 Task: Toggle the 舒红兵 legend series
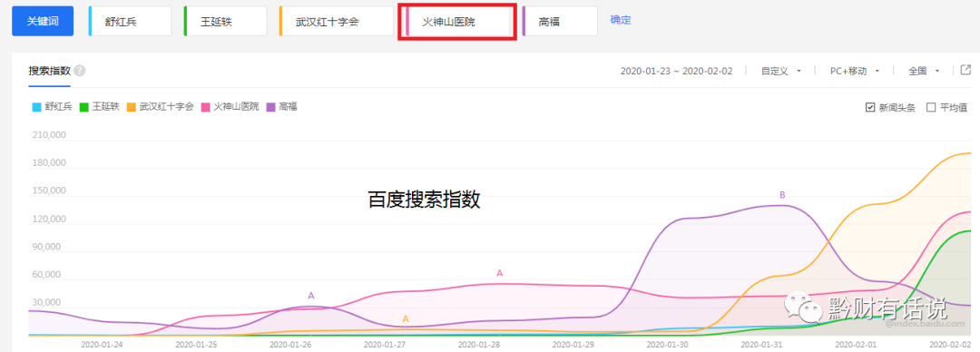point(53,106)
